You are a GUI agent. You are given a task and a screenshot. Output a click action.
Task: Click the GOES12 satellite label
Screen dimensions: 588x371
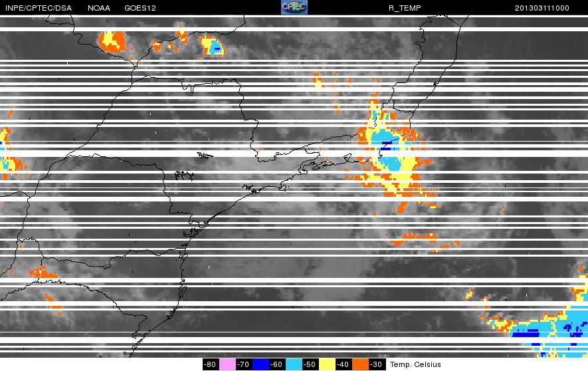pos(140,8)
